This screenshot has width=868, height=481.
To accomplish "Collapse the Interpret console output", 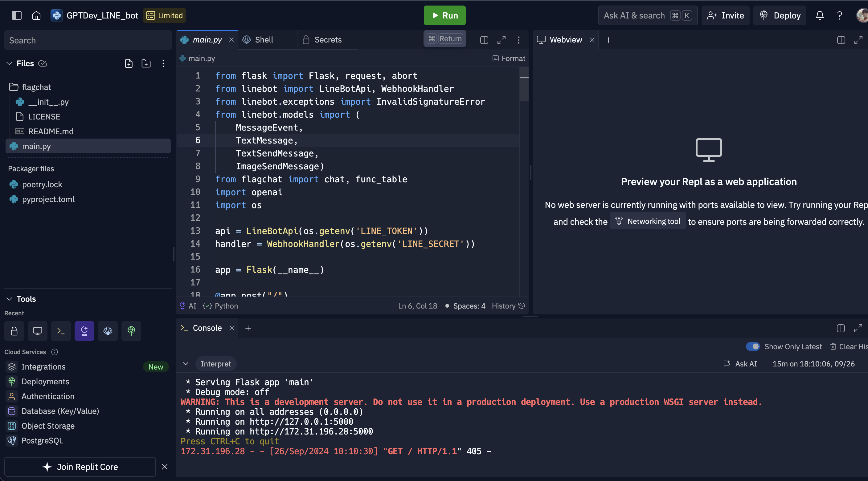I will [x=185, y=364].
